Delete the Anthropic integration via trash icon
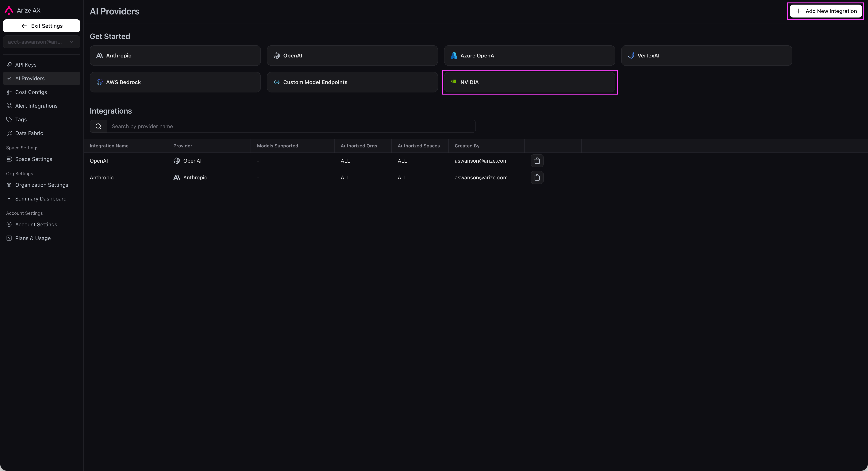 coord(537,177)
